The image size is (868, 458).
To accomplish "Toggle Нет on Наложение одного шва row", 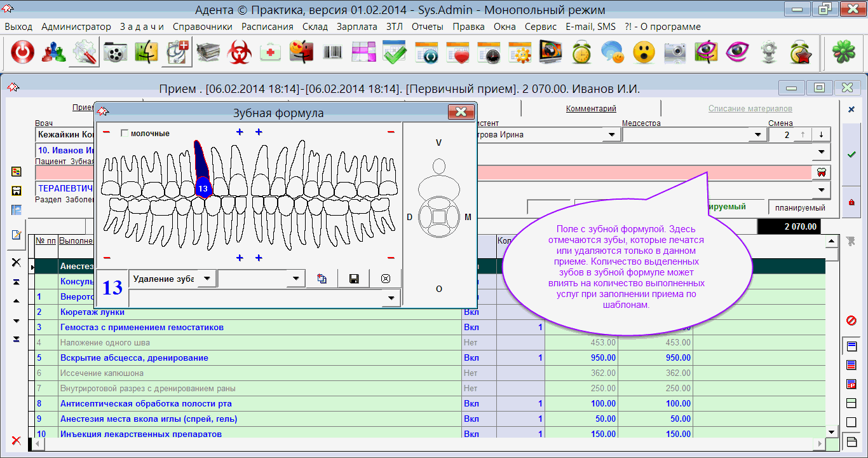I will pyautogui.click(x=470, y=343).
